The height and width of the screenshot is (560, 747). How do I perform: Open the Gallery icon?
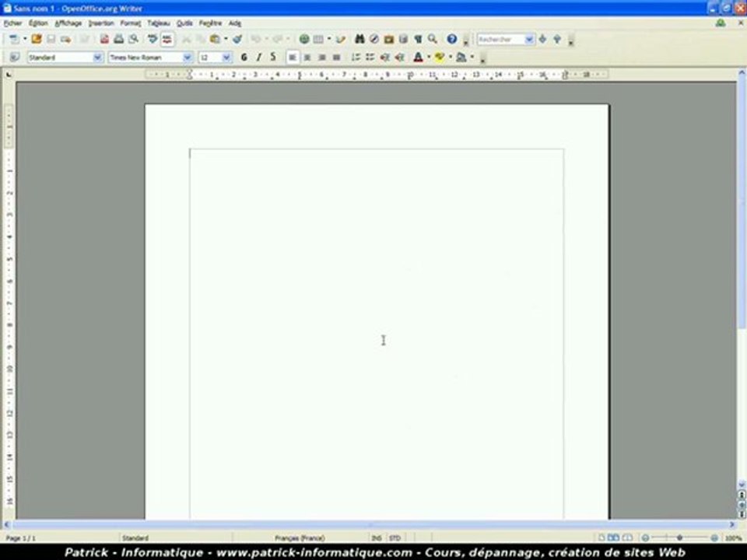click(x=389, y=40)
